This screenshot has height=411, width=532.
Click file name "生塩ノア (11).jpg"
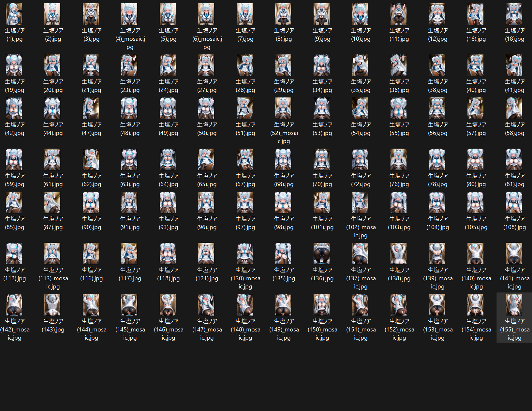399,35
